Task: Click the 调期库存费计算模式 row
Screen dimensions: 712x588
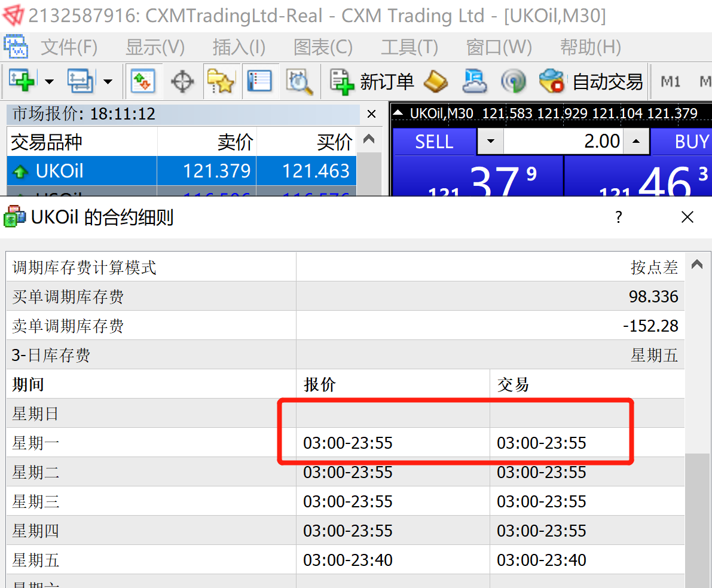Action: pos(345,267)
